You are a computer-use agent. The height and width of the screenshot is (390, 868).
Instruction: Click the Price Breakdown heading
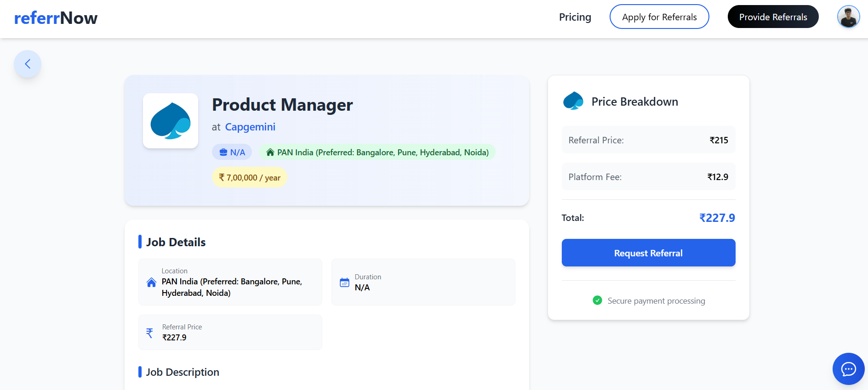pyautogui.click(x=634, y=102)
